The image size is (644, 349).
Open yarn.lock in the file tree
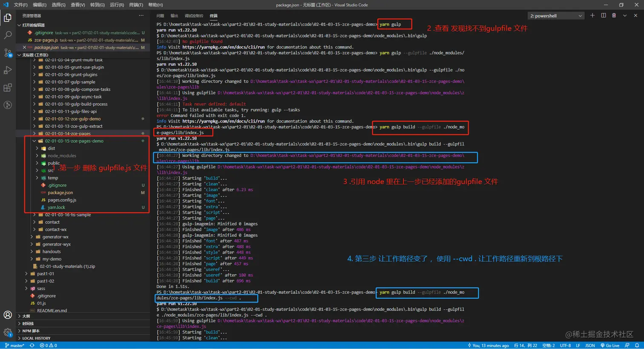[x=57, y=207]
